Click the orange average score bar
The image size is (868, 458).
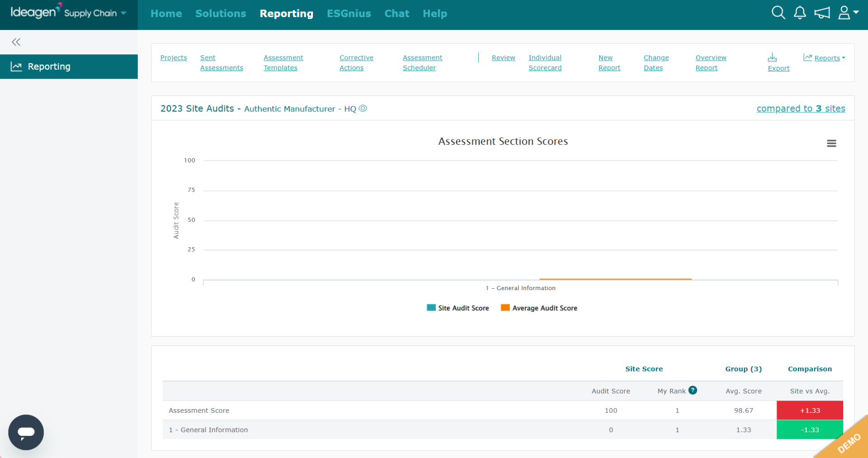tap(615, 279)
